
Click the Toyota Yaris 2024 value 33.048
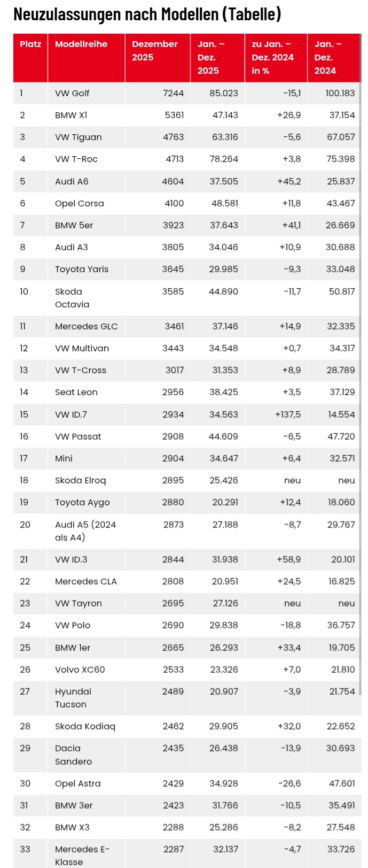point(341,269)
